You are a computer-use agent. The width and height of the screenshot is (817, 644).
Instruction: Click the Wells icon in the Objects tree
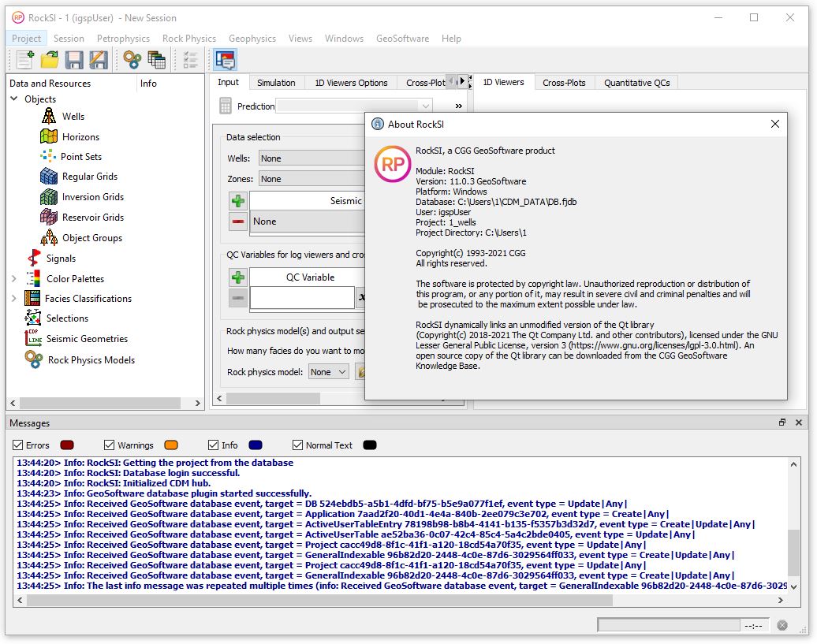49,116
